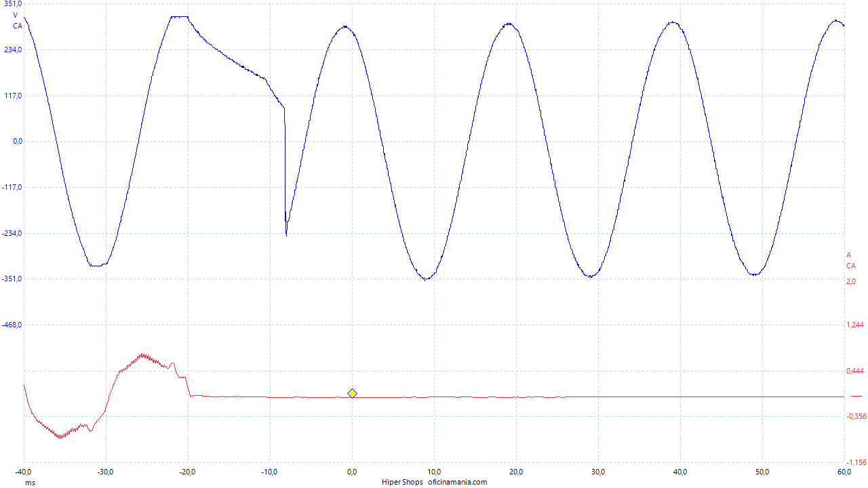Screen dimensions: 868x488
Task: Select the 30,0 time axis label
Action: [598, 472]
